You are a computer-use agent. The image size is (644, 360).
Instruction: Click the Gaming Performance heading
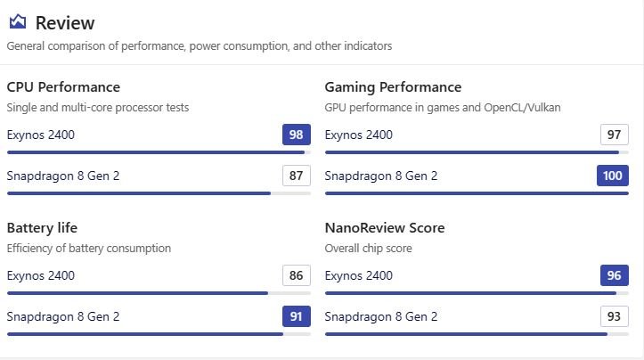pos(393,87)
